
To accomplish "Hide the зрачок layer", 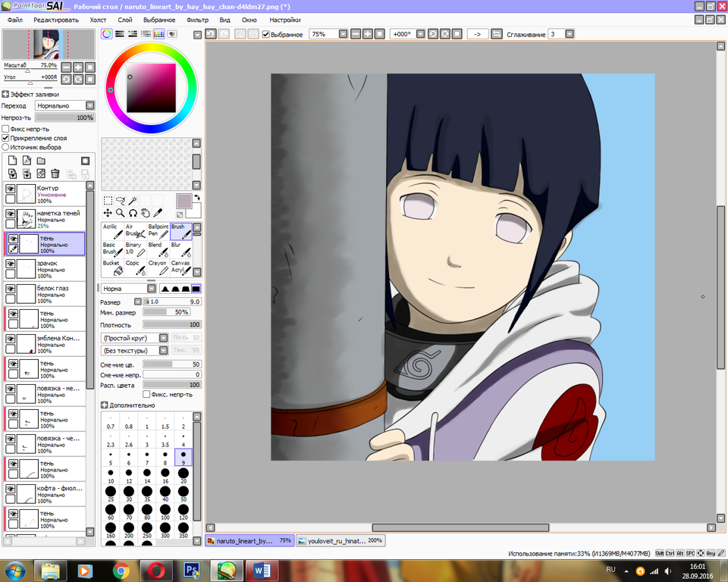I will click(10, 264).
